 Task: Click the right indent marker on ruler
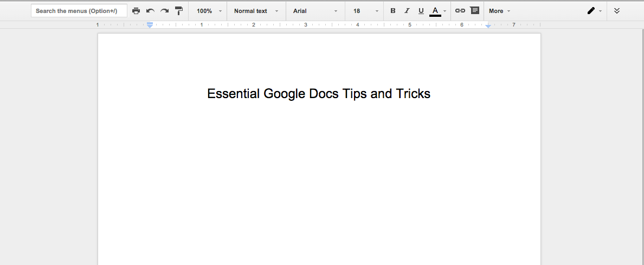pos(488,26)
